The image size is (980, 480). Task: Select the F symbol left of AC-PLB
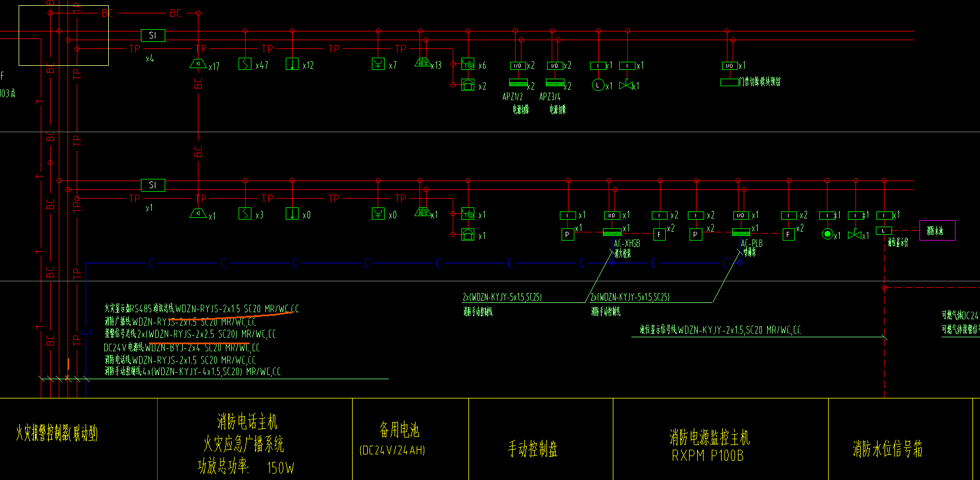coord(659,235)
